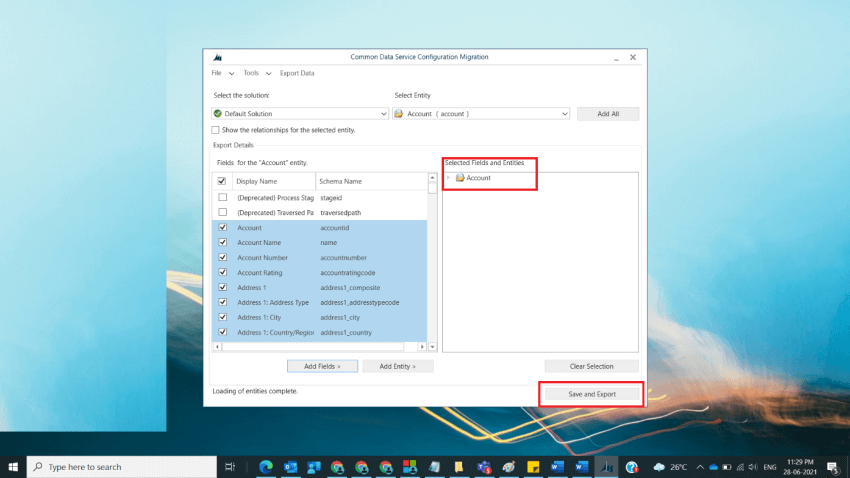The image size is (850, 478).
Task: Click the Save and Export button
Action: point(592,394)
